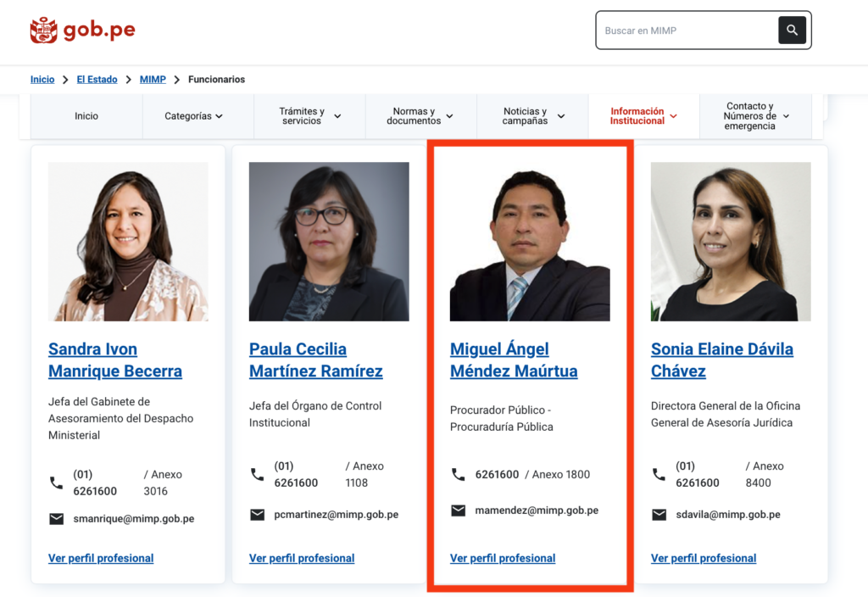Click phone icon on Sandra Manrique's card
Image resolution: width=868 pixels, height=597 pixels.
tap(56, 483)
